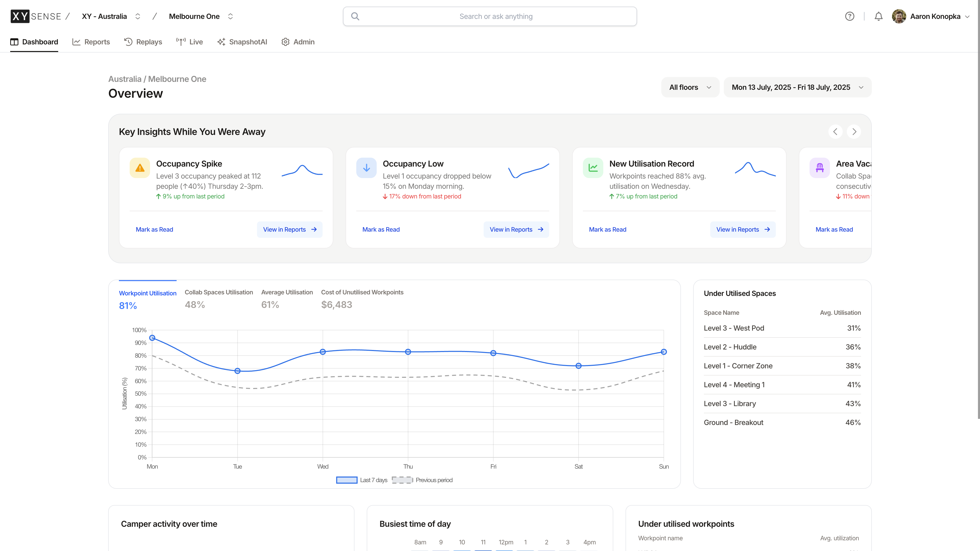Viewport: 980px width, 551px height.
Task: View New Utilisation Record in Reports
Action: pyautogui.click(x=743, y=229)
